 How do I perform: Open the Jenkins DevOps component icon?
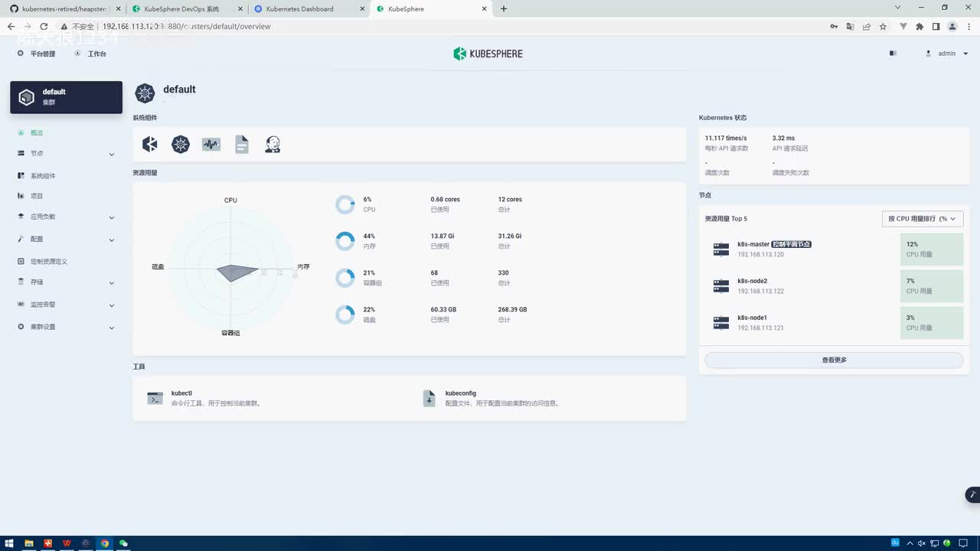(x=273, y=144)
